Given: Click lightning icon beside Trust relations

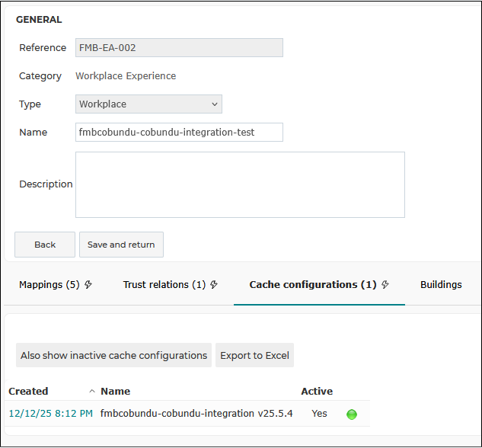Looking at the screenshot, I should point(214,284).
